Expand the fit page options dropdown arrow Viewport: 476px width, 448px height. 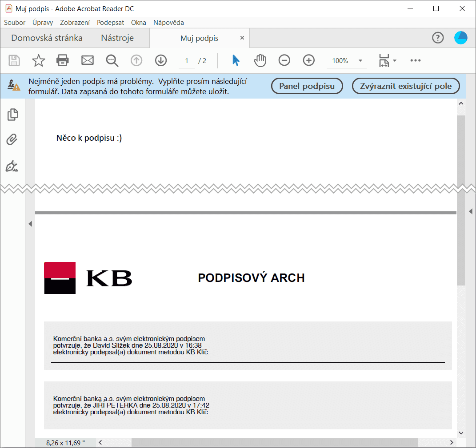point(395,60)
